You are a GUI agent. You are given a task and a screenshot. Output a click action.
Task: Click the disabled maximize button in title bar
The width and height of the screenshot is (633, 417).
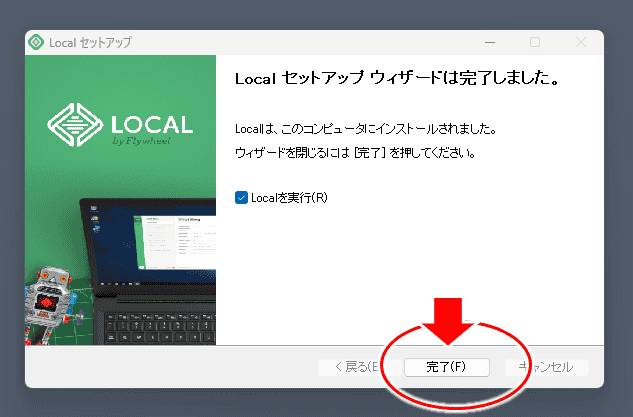click(x=535, y=43)
